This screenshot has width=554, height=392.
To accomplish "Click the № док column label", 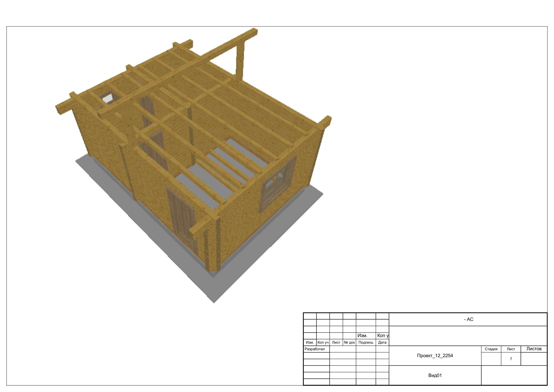I will pyautogui.click(x=349, y=342).
